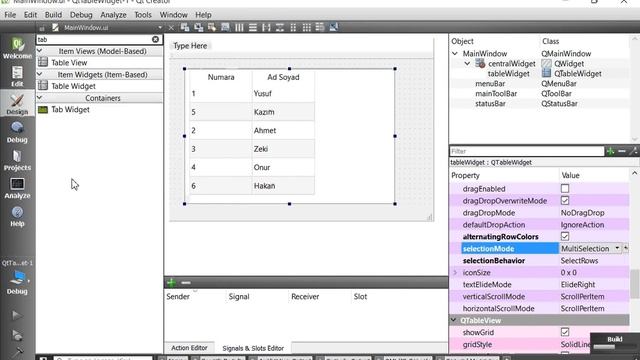Apply Lay Out Vertically from toolbar
The image size is (640, 360).
click(253, 27)
